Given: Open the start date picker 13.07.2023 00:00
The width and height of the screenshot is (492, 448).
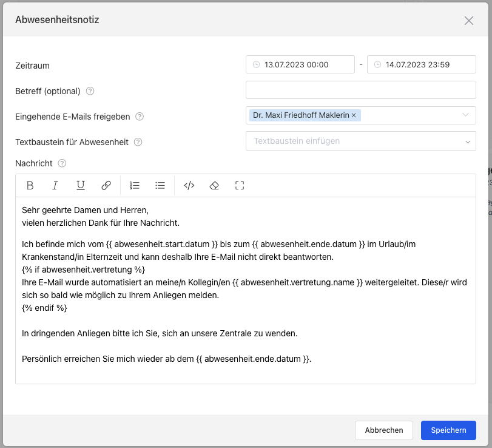Looking at the screenshot, I should (x=300, y=65).
